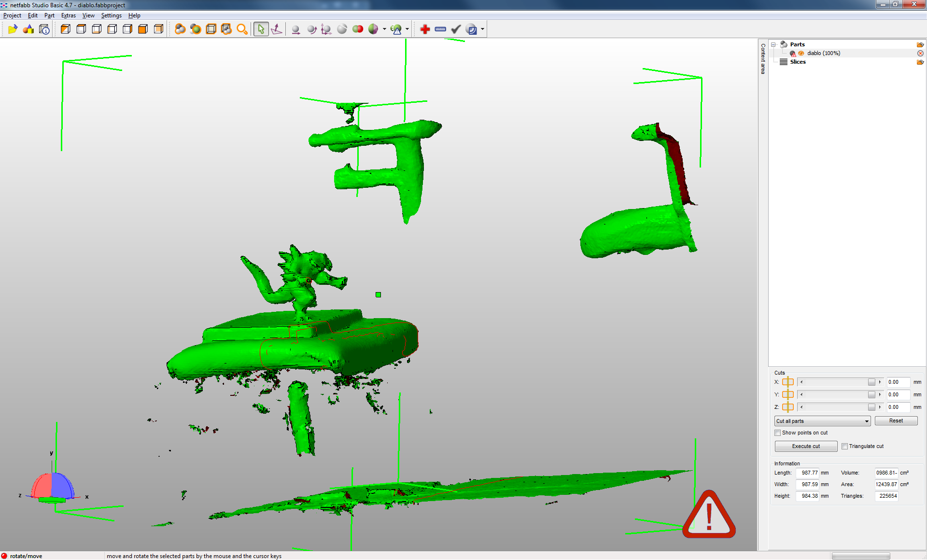The image size is (927, 560).
Task: Open a file with the folder icon
Action: [x=13, y=29]
